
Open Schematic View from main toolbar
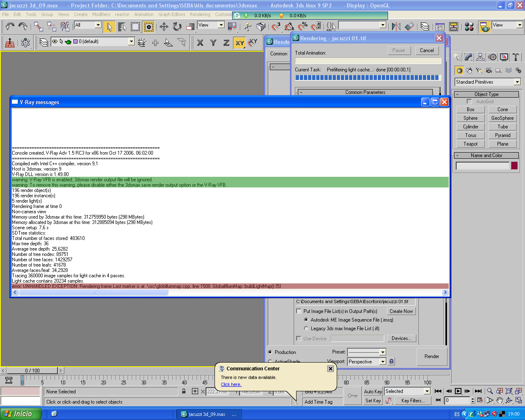pos(454,27)
